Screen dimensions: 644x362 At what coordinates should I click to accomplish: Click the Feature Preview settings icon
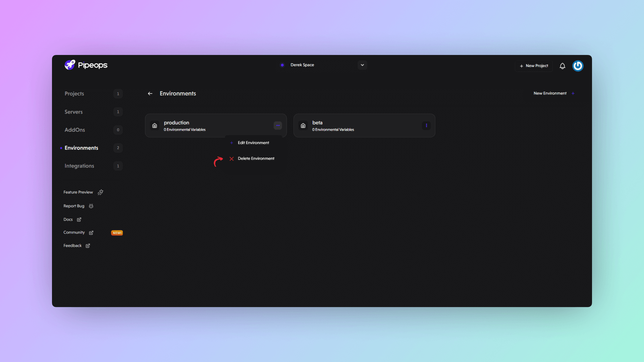pos(100,192)
